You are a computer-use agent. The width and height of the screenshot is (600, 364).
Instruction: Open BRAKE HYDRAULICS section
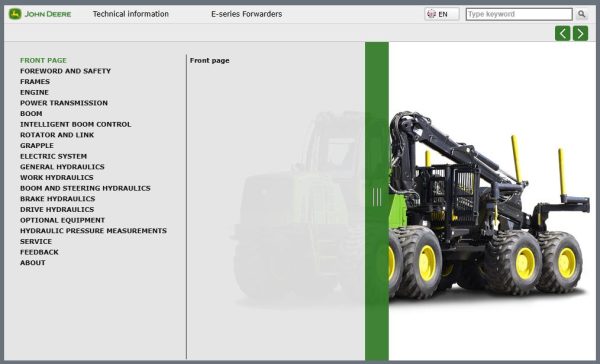58,199
